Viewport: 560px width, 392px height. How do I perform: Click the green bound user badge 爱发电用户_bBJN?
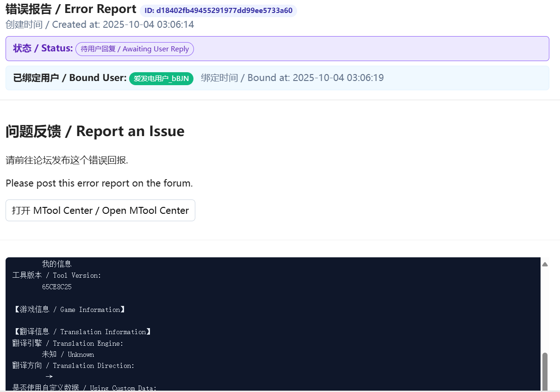(x=161, y=78)
